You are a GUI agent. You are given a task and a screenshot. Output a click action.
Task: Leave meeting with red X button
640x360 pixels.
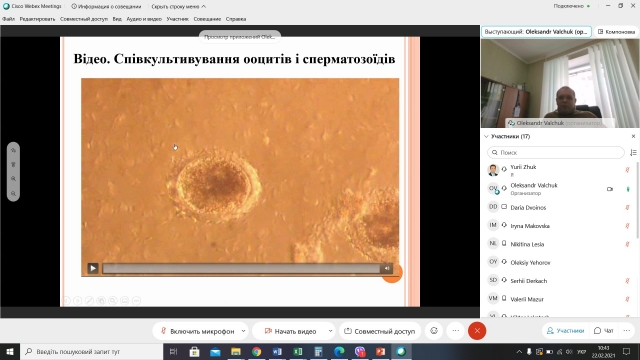[477, 331]
